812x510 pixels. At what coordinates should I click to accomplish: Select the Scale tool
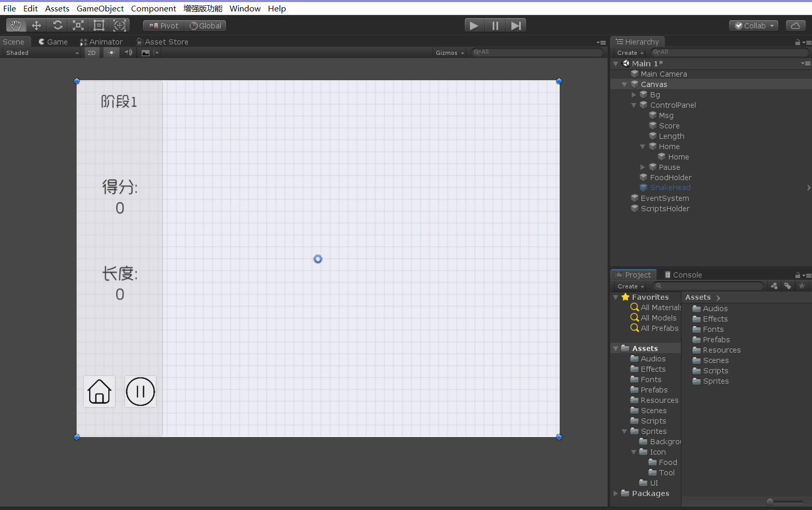pos(78,25)
